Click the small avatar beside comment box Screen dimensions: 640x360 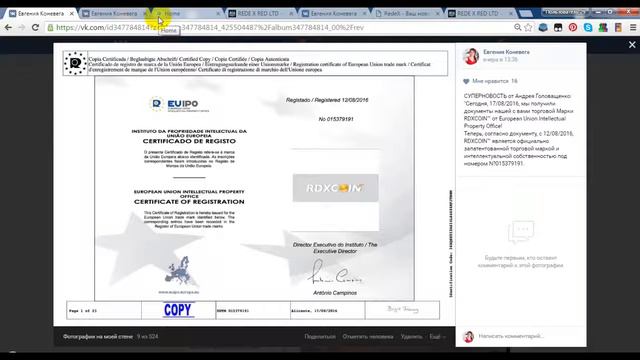tap(469, 336)
